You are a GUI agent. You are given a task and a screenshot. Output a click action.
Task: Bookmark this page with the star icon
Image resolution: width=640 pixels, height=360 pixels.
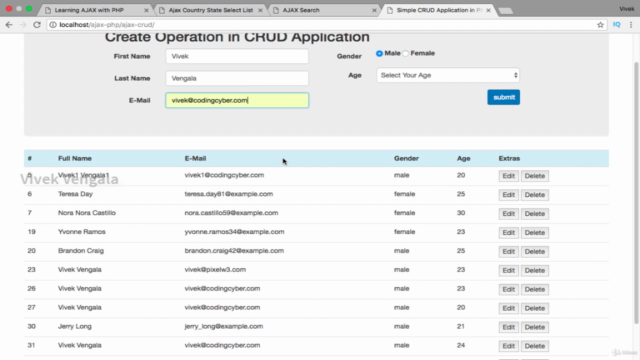point(600,25)
